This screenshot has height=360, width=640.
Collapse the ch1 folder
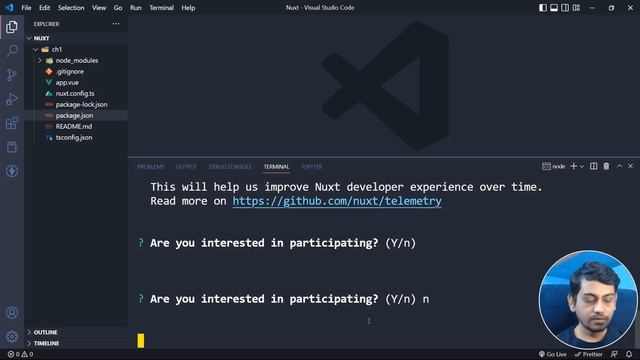click(x=36, y=49)
